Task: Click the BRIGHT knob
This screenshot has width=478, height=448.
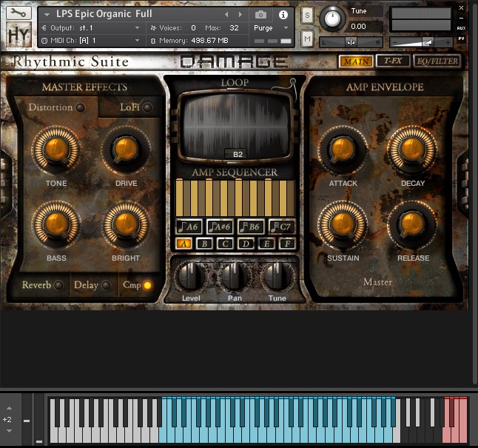Action: coord(126,225)
